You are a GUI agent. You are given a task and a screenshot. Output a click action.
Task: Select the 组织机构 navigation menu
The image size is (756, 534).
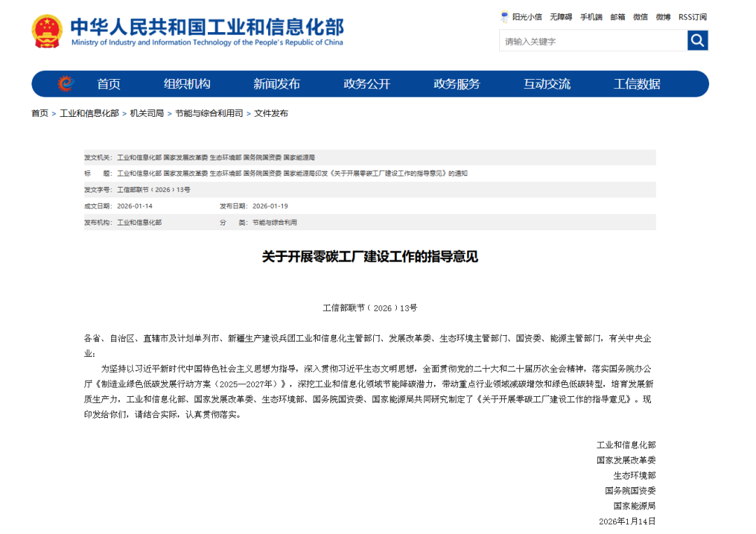(x=188, y=83)
